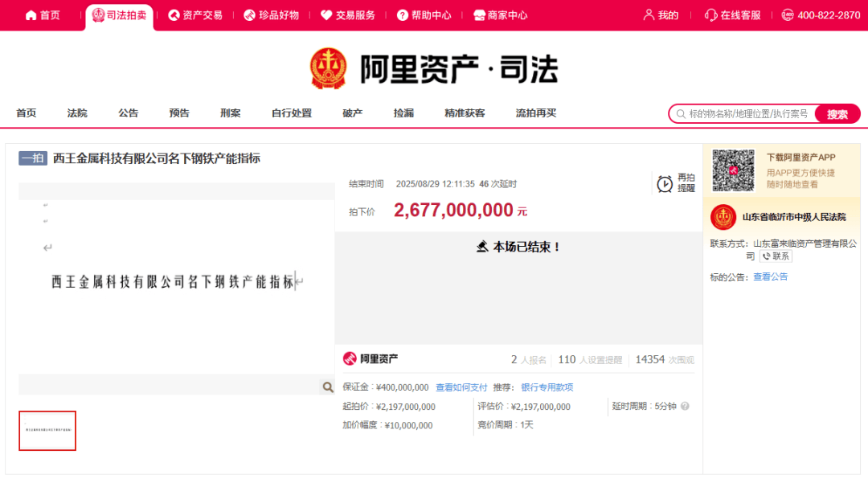Switch to the 公告 navigation tab
Screen dimensions: 868x479
tap(128, 113)
